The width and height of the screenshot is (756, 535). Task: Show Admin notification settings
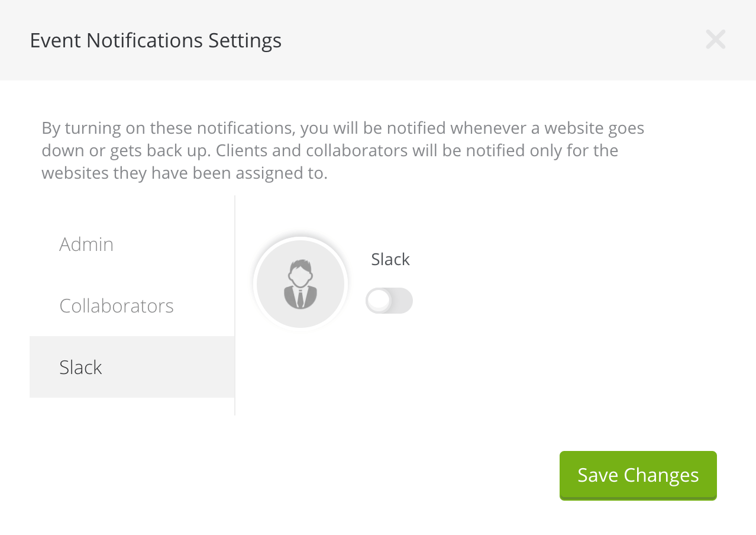(x=86, y=244)
